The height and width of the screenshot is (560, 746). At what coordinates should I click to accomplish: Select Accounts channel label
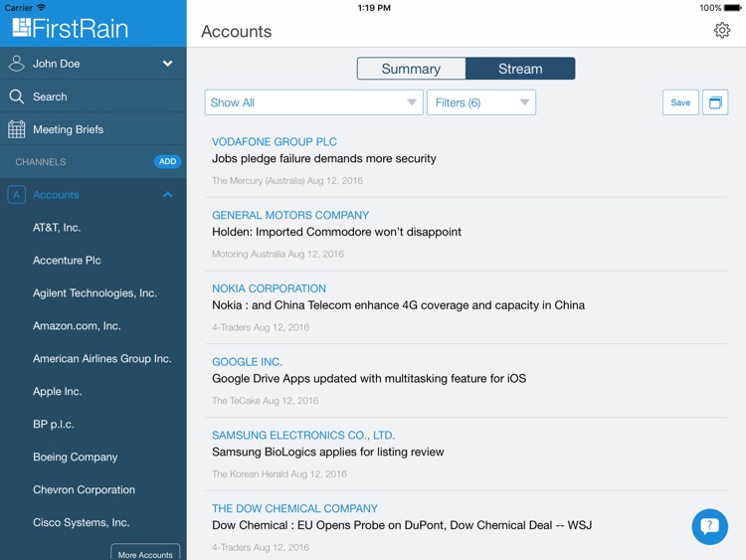[x=56, y=195]
